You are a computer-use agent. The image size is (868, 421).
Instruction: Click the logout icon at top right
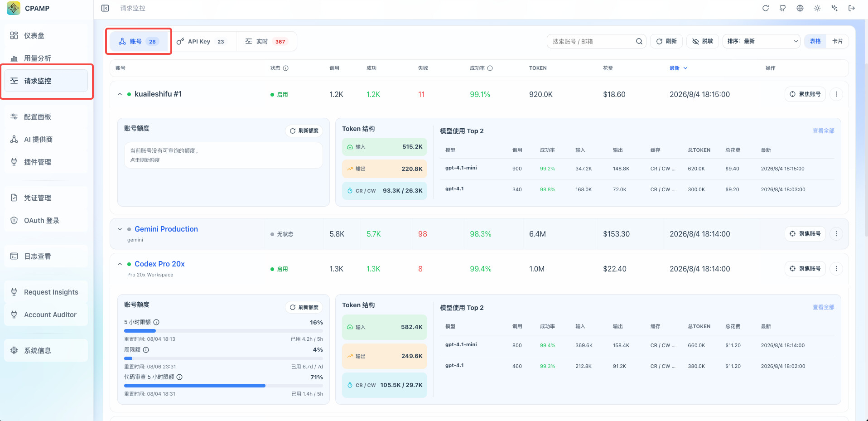coord(852,8)
